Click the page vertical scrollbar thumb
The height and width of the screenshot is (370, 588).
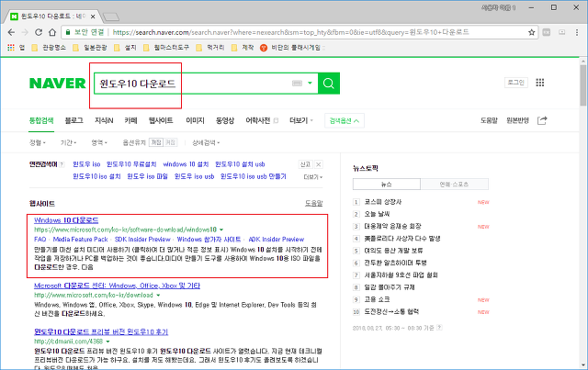point(583,85)
